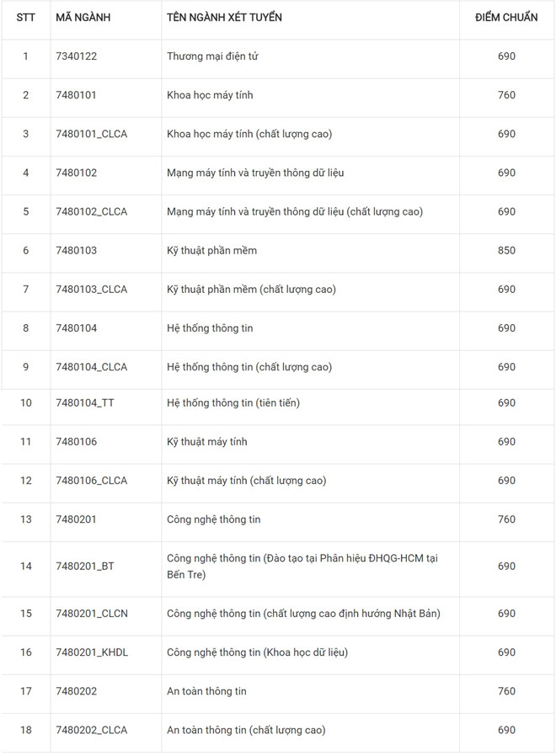The height and width of the screenshot is (756, 556).
Task: Click code 7480202_CLCA
Action: (91, 730)
